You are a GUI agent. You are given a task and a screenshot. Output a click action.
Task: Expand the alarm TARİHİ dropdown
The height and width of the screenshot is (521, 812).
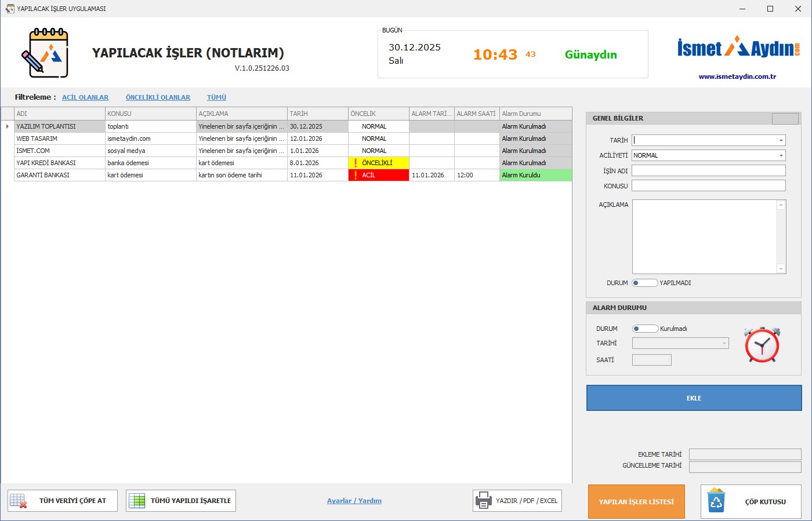point(724,343)
